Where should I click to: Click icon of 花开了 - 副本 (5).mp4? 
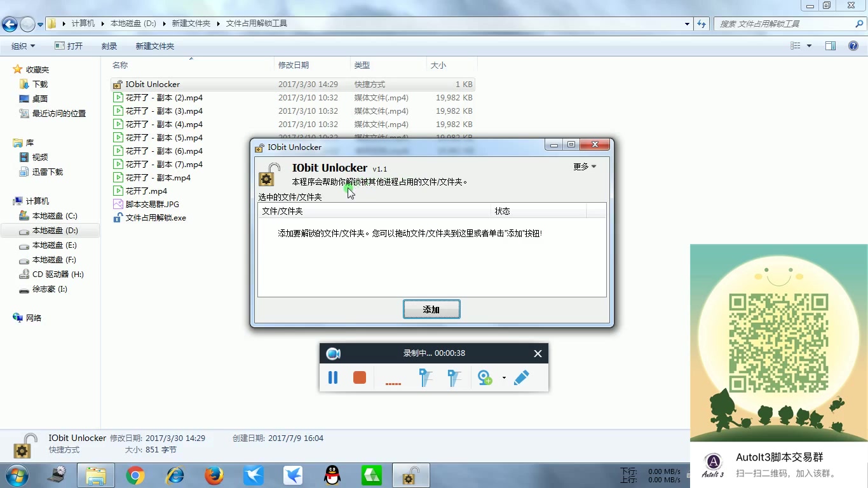point(118,138)
